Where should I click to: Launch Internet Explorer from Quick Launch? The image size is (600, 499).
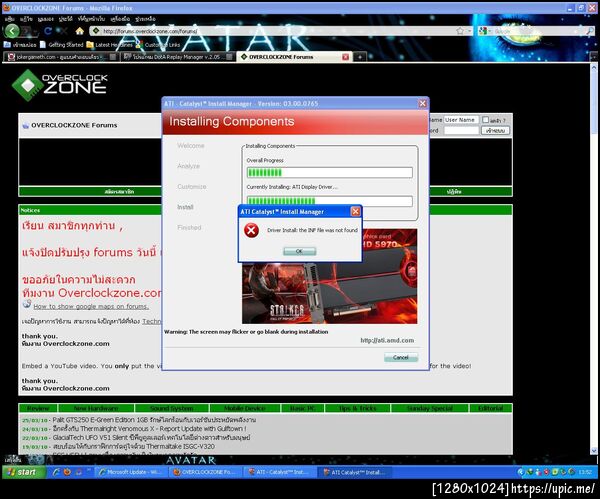[x=56, y=472]
